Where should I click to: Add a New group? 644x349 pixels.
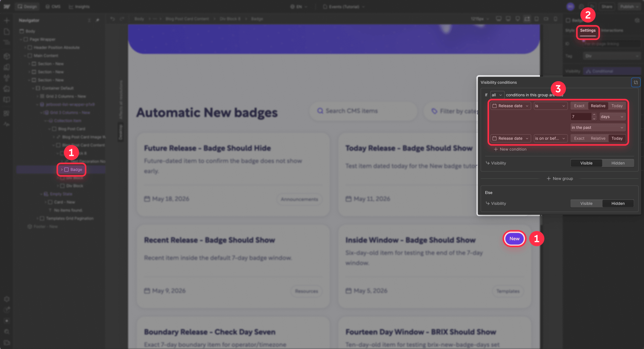tap(559, 179)
